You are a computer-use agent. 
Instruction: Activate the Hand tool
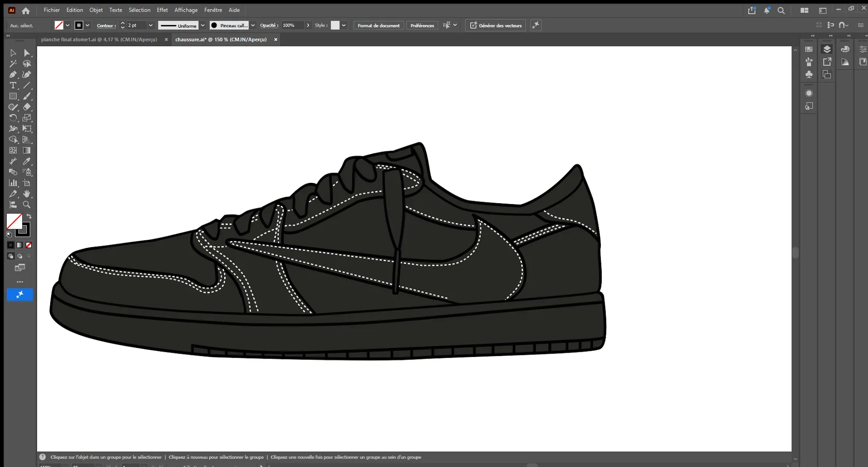[x=27, y=194]
